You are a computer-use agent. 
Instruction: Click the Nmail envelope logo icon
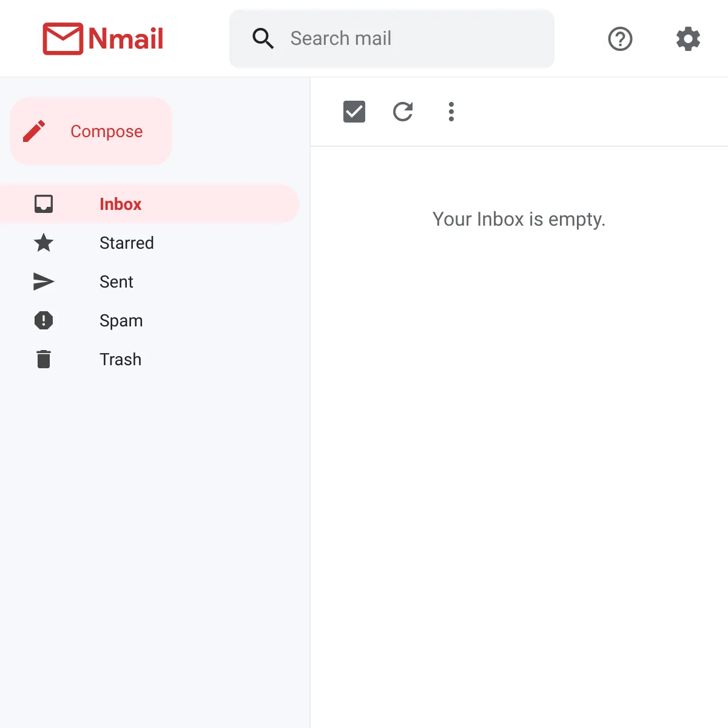[x=62, y=39]
